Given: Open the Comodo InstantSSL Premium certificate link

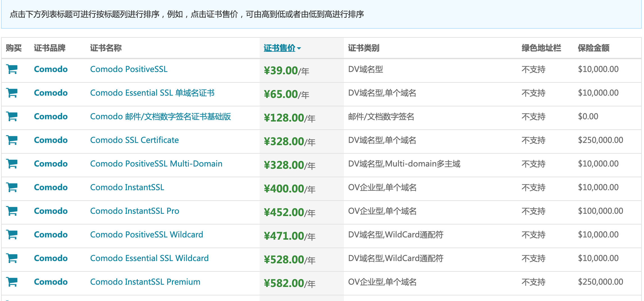Looking at the screenshot, I should (x=145, y=282).
